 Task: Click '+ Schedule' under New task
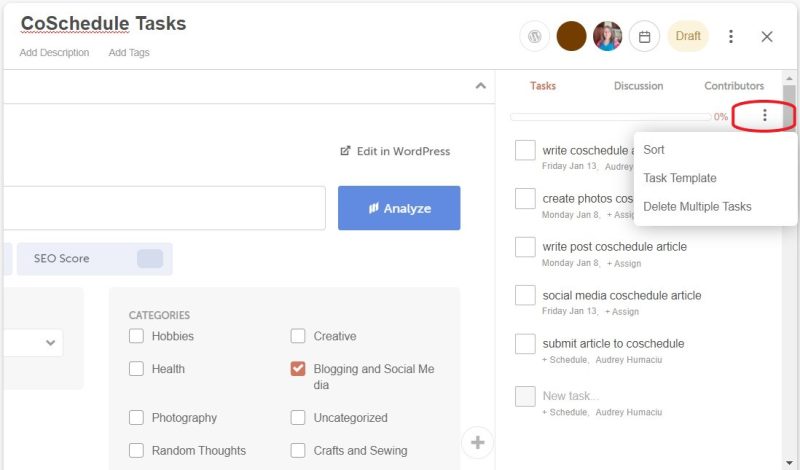pos(564,412)
